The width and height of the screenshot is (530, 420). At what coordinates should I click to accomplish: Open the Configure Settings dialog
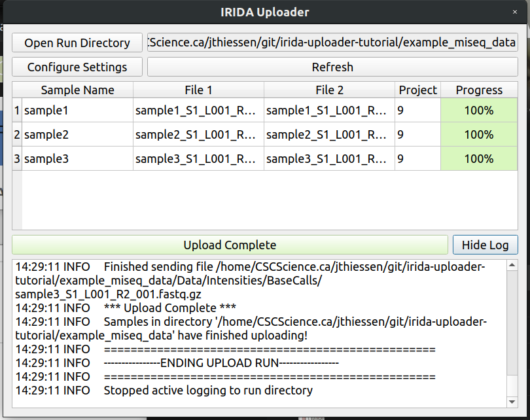[x=77, y=67]
